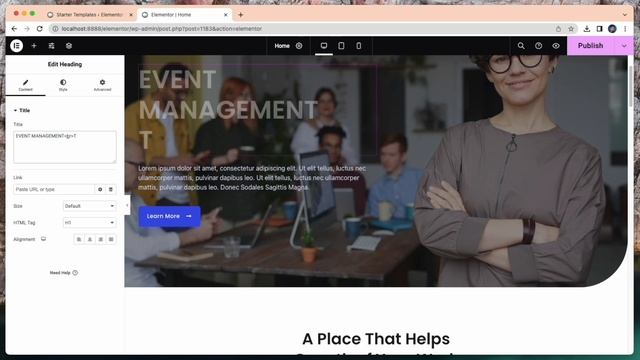Image resolution: width=640 pixels, height=360 pixels.
Task: Align heading center
Action: 90,239
